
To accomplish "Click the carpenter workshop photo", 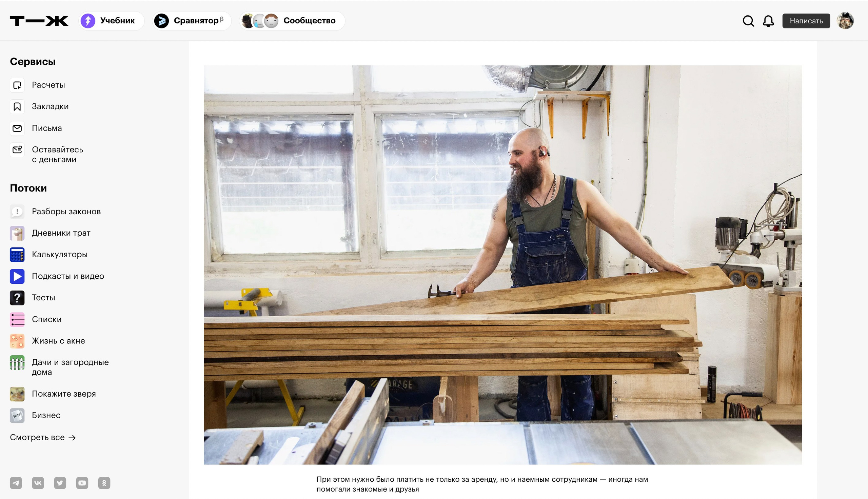I will point(503,265).
